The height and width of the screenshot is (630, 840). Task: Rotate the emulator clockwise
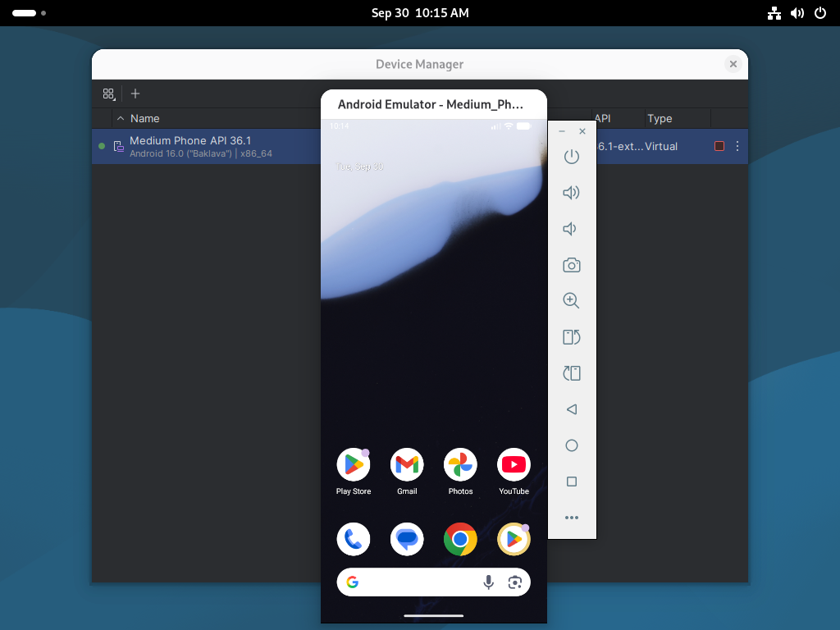(571, 372)
